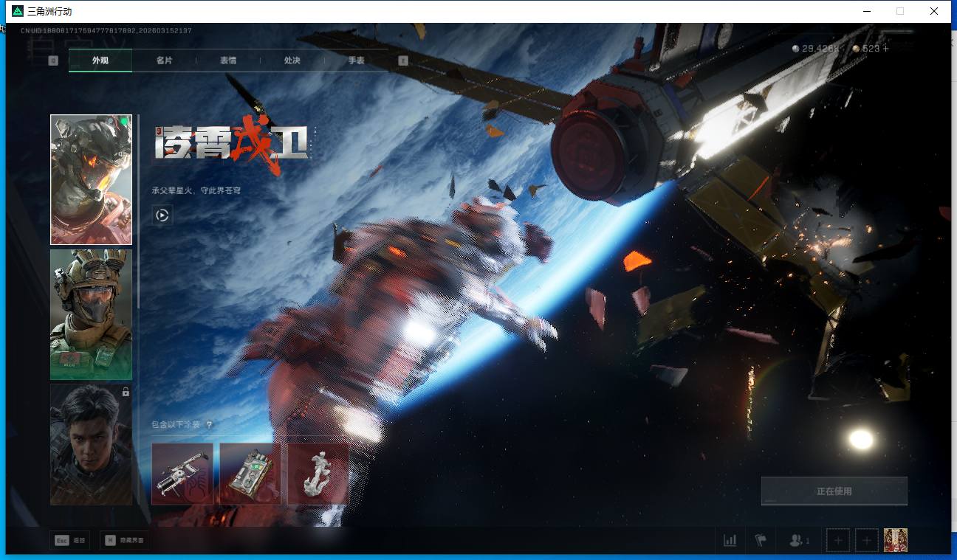This screenshot has height=560, width=957.
Task: Switch to the 名片 tab
Action: tap(164, 61)
